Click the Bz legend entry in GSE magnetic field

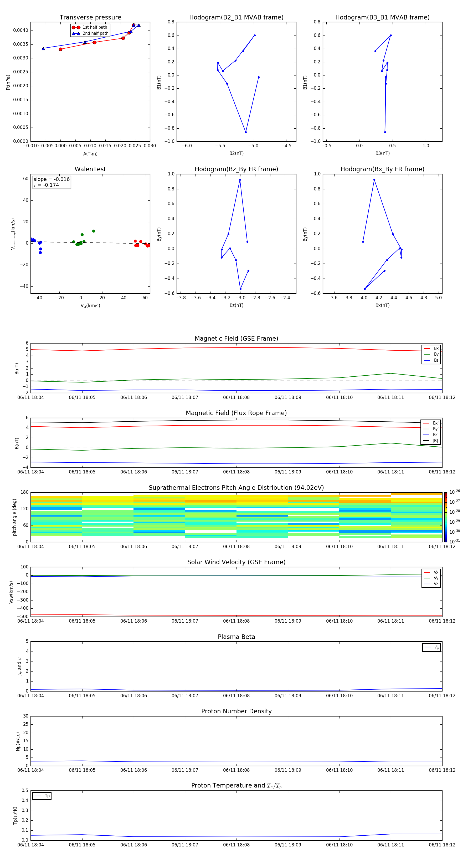point(431,360)
